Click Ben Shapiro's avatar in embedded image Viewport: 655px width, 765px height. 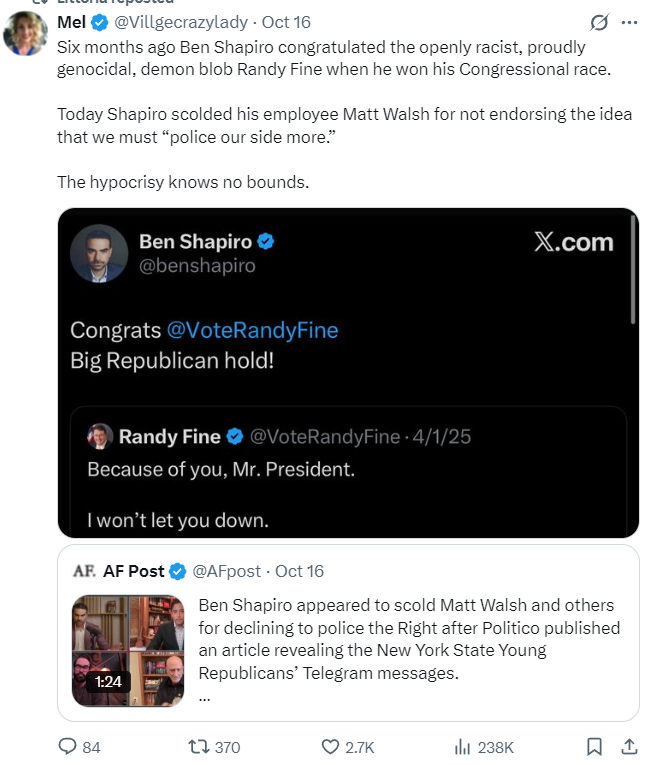click(x=99, y=254)
